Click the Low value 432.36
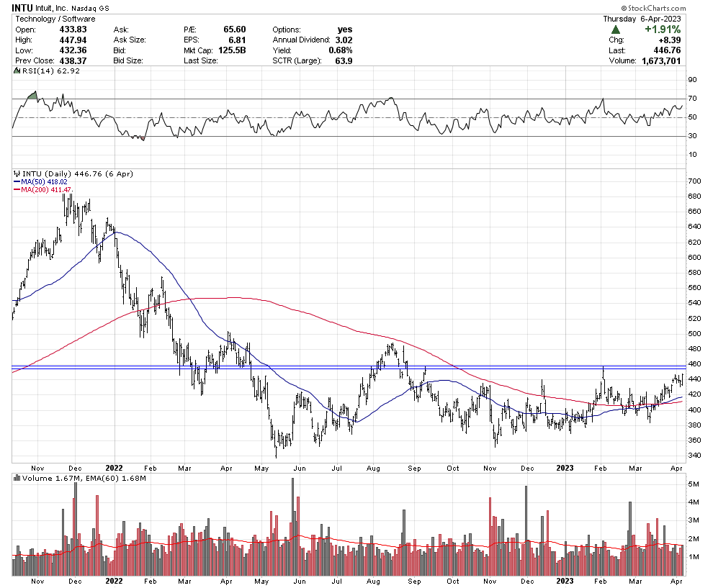Image resolution: width=713 pixels, height=588 pixels. pos(73,50)
